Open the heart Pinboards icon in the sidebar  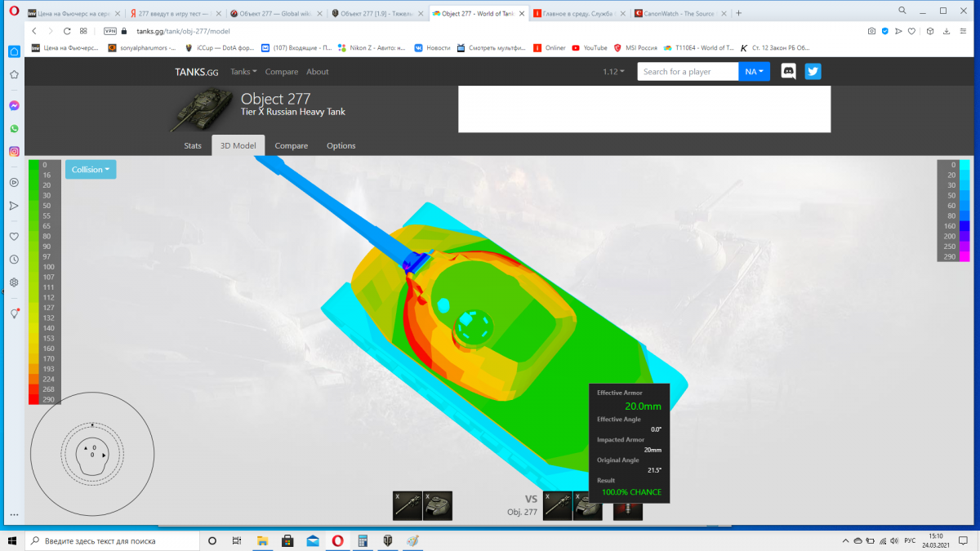[14, 237]
